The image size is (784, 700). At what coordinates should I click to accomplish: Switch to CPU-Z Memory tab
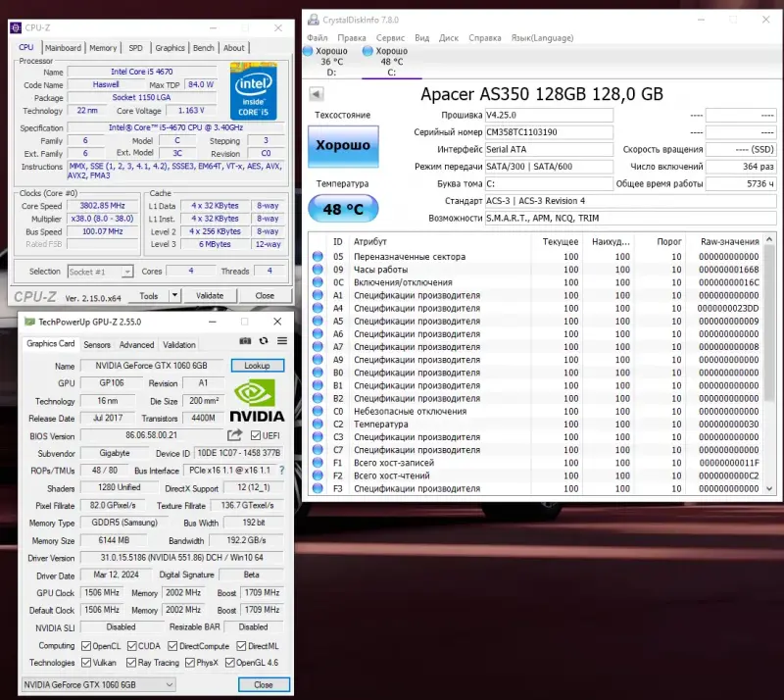(103, 48)
